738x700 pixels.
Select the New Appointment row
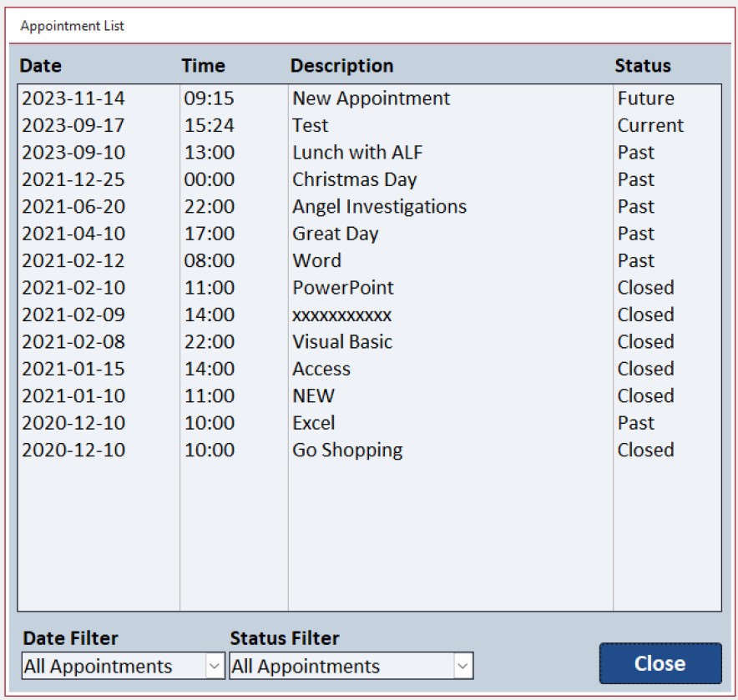371,98
